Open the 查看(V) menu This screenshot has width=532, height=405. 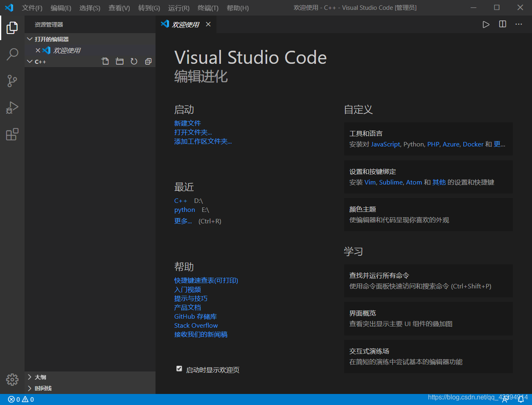(x=119, y=8)
